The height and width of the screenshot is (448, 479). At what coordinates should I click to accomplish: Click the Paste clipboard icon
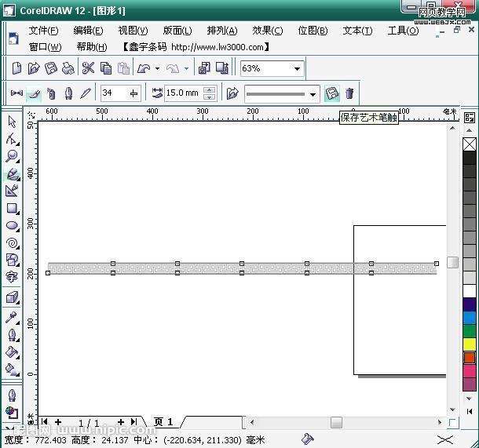[x=124, y=67]
